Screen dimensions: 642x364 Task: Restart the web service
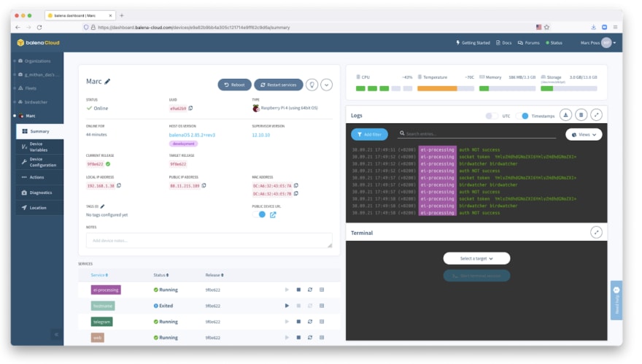310,338
